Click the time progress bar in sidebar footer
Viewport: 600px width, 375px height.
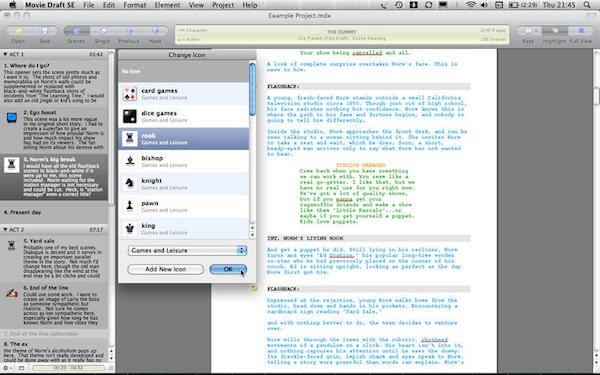[68, 368]
